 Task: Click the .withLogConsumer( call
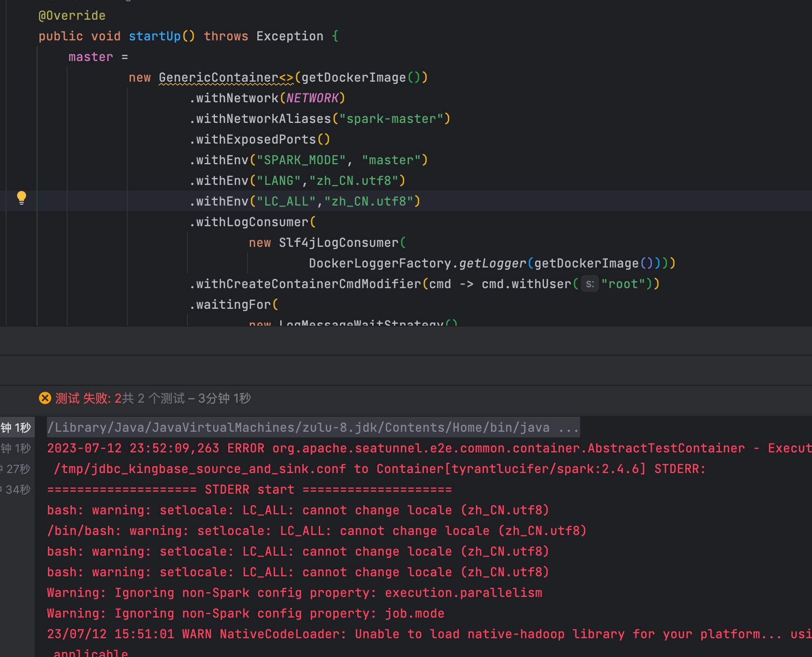[253, 222]
